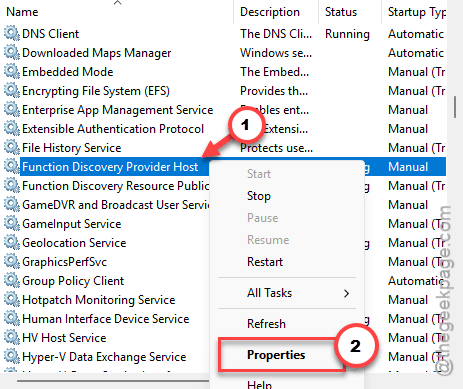Click the Embedded Mode service icon
463x389 pixels.
12,72
